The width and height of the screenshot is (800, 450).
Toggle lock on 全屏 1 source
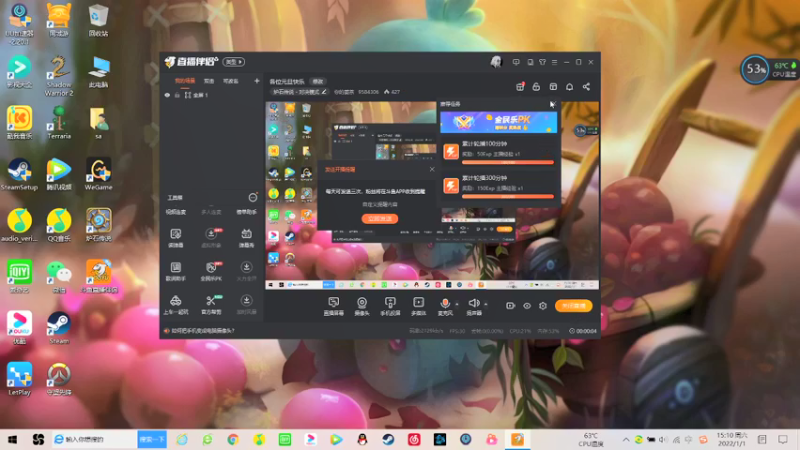click(x=178, y=95)
